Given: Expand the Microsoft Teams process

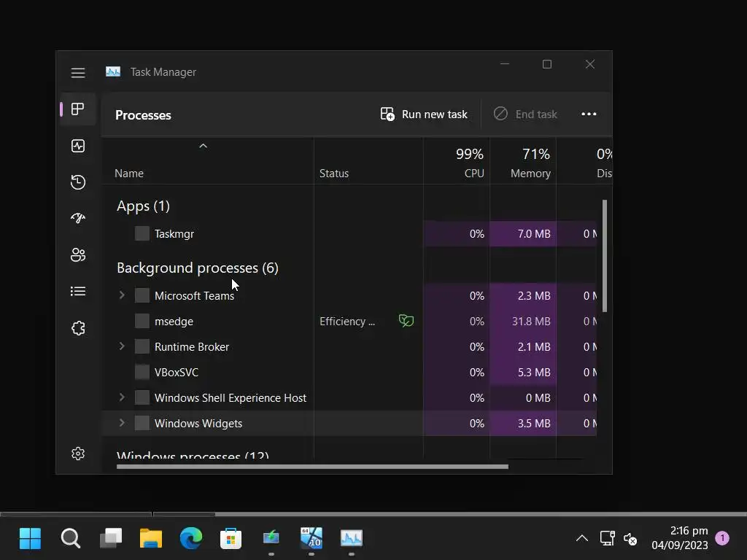Looking at the screenshot, I should point(122,295).
